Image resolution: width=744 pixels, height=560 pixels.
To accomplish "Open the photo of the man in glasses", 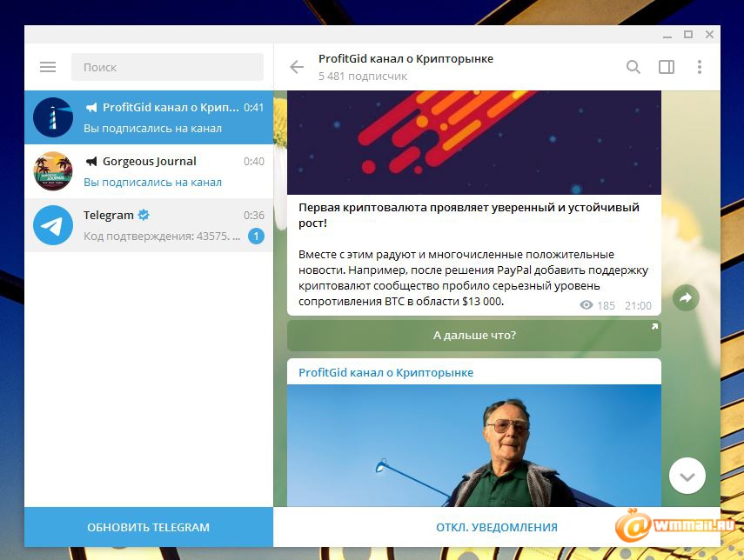I will coord(474,445).
